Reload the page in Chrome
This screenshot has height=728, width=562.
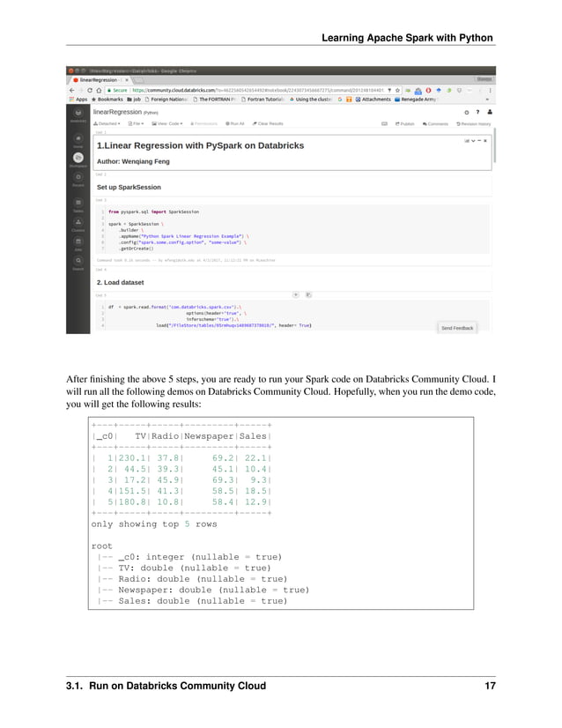90,90
